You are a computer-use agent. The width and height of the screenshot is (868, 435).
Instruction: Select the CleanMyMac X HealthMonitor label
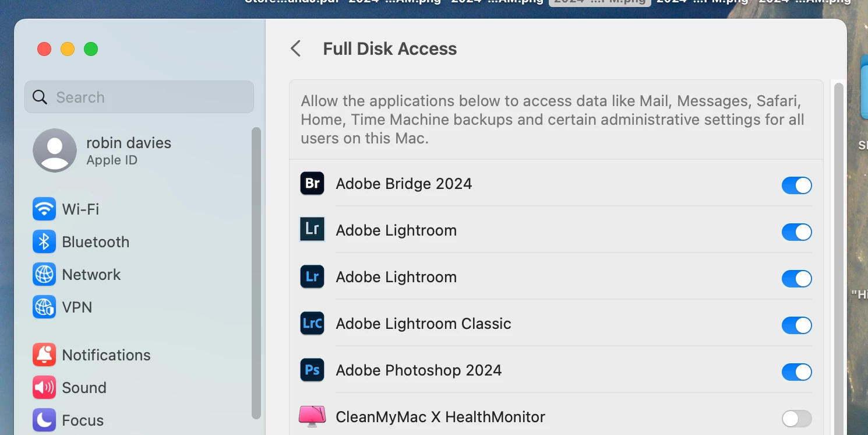tap(440, 417)
